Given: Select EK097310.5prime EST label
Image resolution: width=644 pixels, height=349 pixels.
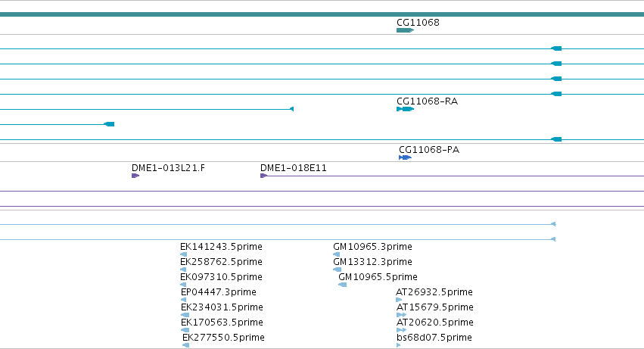Looking at the screenshot, I should point(221,277).
